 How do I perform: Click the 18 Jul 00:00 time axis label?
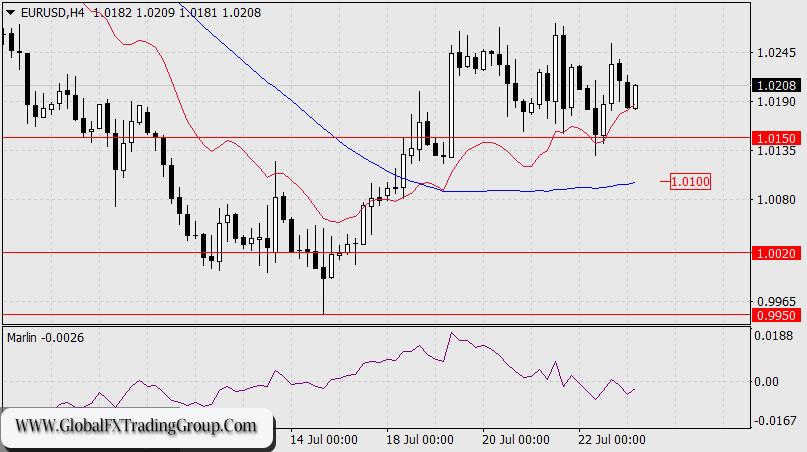(419, 440)
